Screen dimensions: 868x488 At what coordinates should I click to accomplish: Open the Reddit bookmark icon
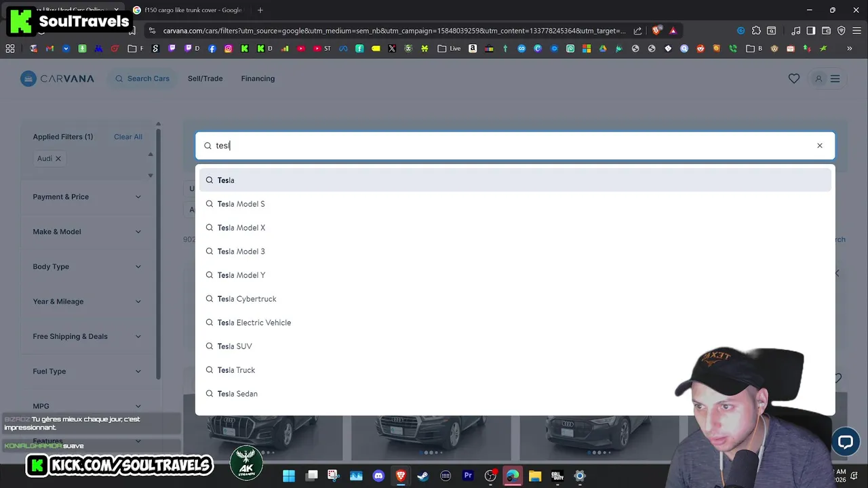click(701, 49)
